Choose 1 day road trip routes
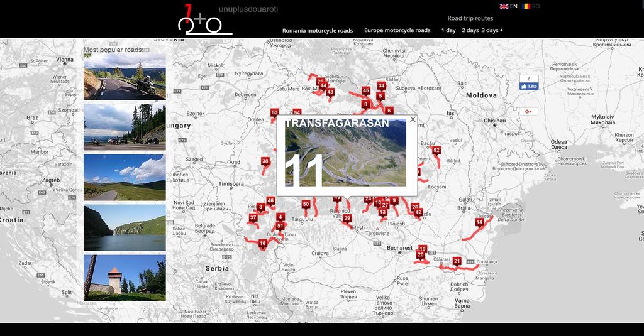 (x=448, y=30)
